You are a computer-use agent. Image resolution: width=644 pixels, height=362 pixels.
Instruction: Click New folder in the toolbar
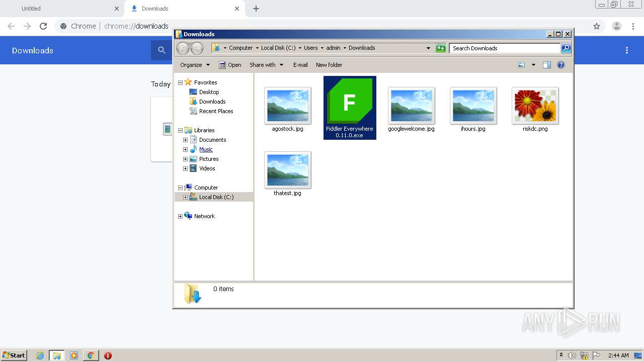(329, 65)
